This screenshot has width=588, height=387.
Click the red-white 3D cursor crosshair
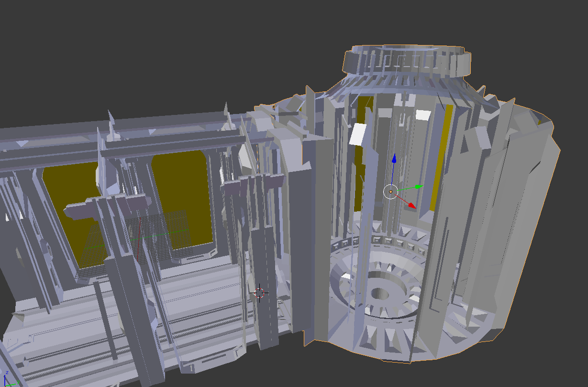259,292
